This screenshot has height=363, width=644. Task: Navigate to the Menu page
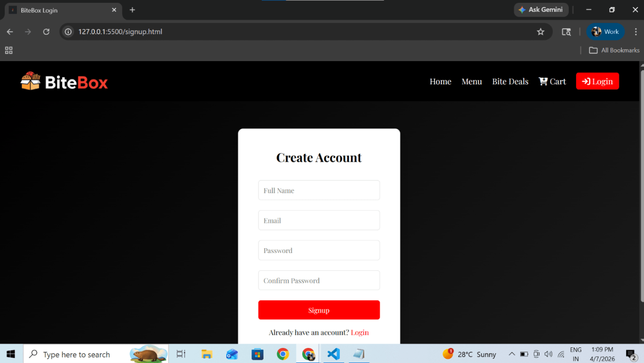click(472, 81)
